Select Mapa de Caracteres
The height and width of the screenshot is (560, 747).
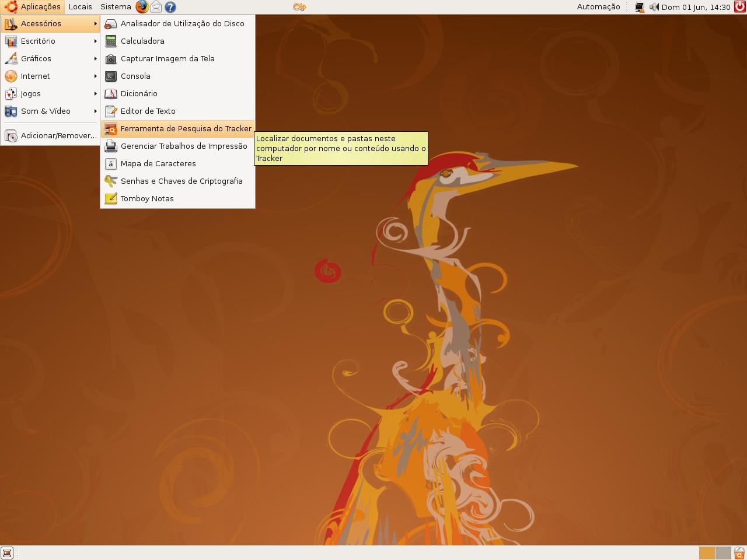tap(177, 164)
